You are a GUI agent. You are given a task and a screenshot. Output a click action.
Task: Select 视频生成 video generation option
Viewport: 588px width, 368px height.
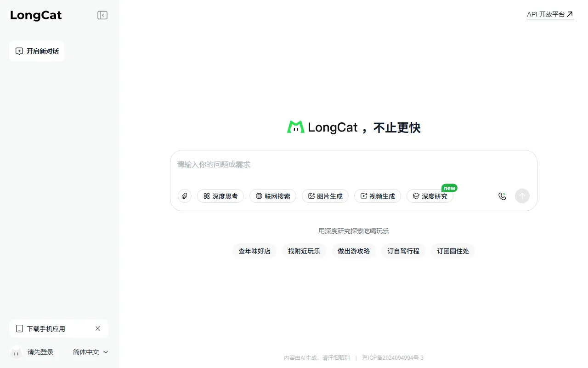(x=378, y=196)
